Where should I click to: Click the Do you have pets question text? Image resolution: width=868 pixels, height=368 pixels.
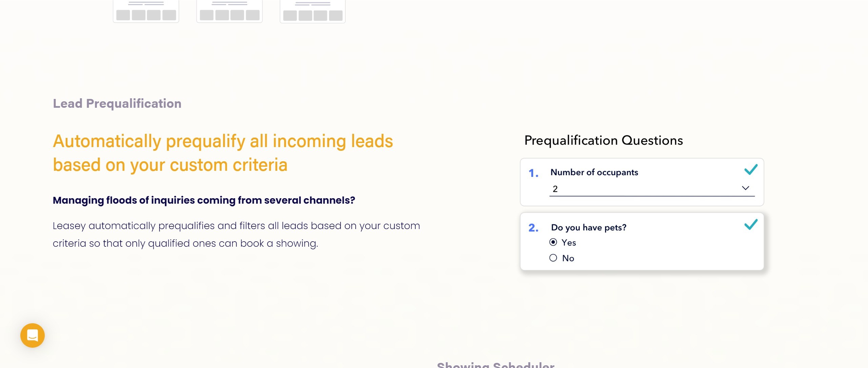589,227
